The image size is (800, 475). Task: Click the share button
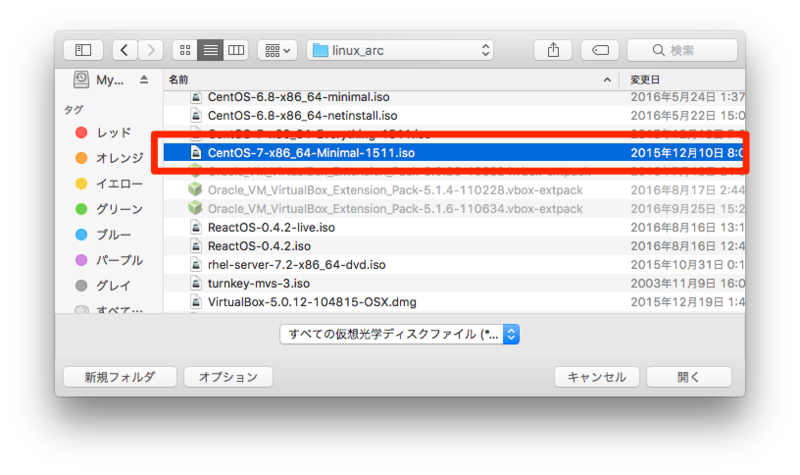553,50
